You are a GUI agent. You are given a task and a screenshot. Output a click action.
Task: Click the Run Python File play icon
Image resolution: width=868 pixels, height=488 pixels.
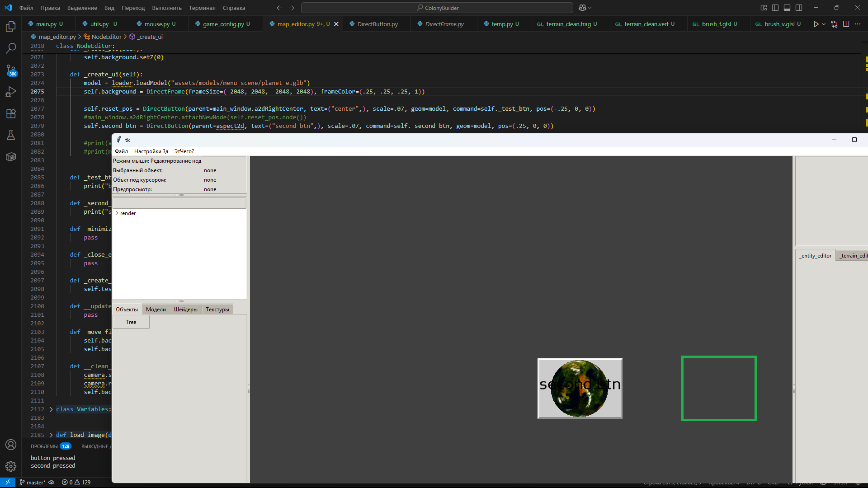coord(816,24)
